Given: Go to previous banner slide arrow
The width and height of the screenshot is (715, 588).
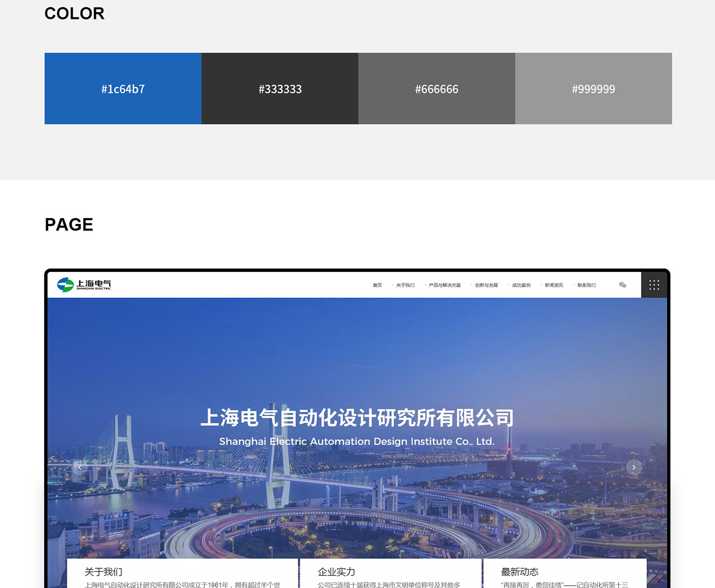Looking at the screenshot, I should tap(80, 467).
